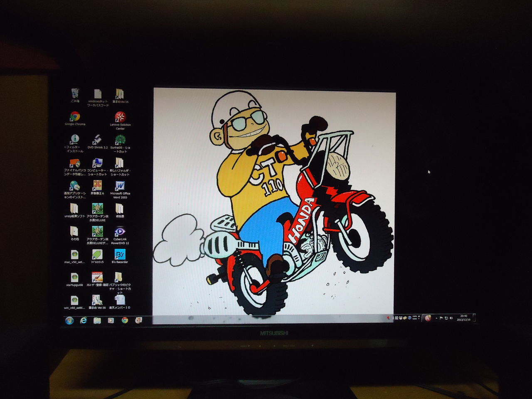Open the volume speaker icon in the tray
The width and height of the screenshot is (532, 399).
click(x=451, y=318)
